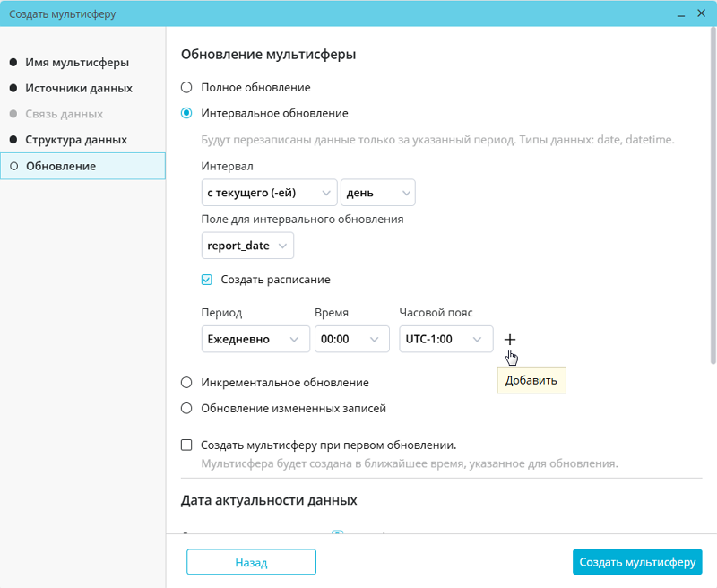Expand the Ежедневно period dropdown
This screenshot has width=717, height=588.
click(255, 340)
